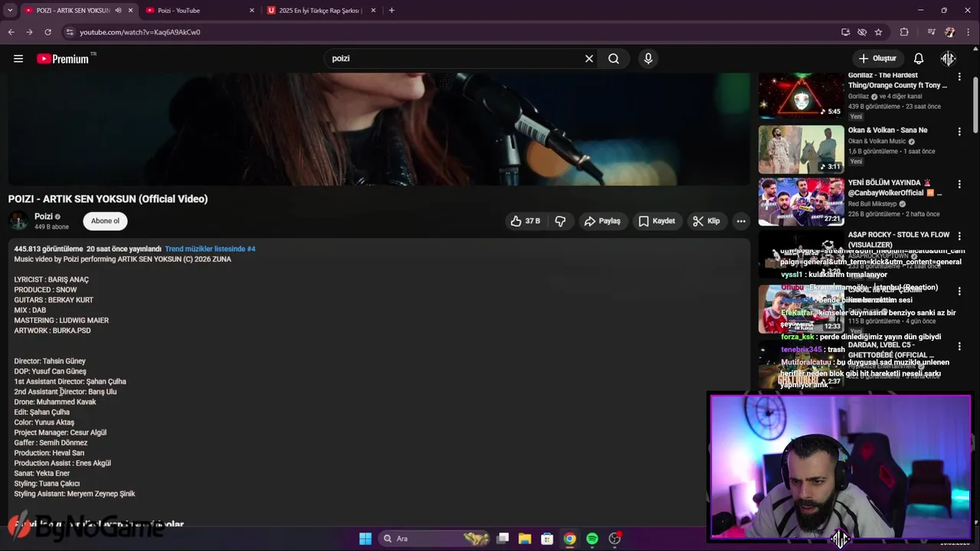Click the video player frame

(x=379, y=129)
